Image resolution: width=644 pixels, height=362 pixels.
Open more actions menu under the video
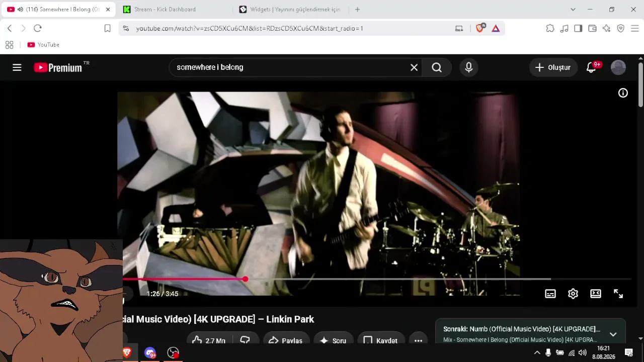coord(418,340)
